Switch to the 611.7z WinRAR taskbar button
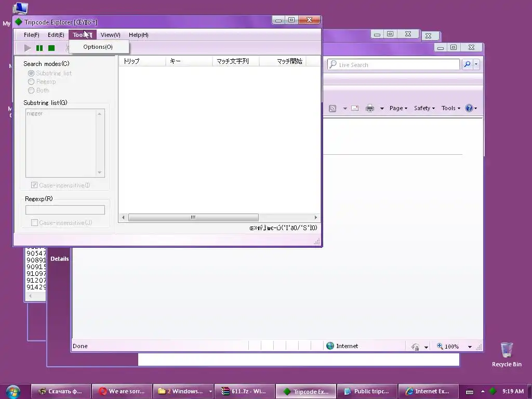 click(x=245, y=391)
